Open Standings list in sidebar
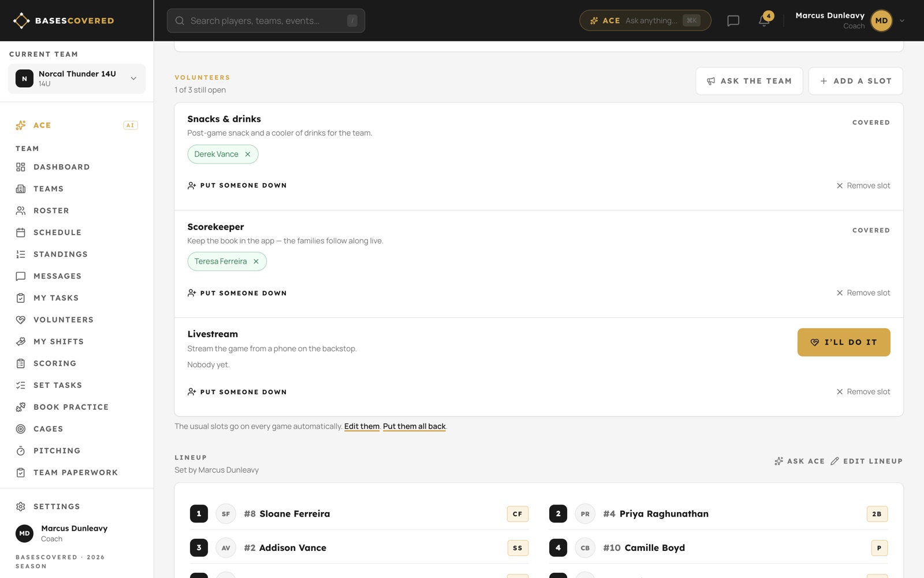The width and height of the screenshot is (924, 578). (77, 254)
